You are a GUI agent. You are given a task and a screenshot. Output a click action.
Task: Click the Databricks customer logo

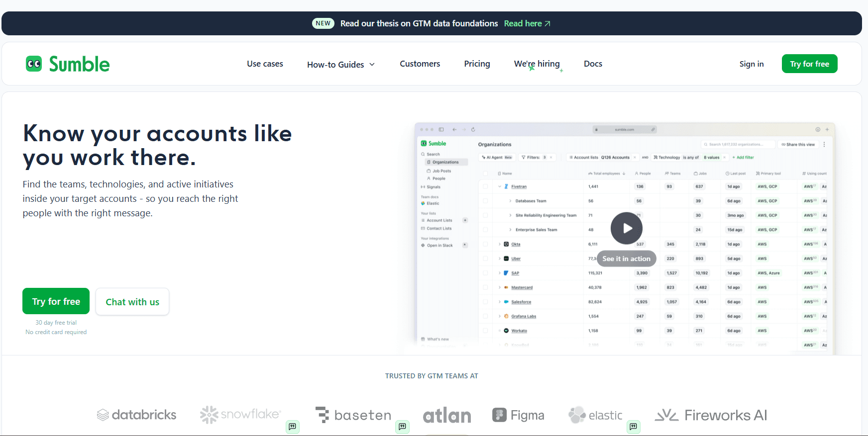tap(136, 415)
